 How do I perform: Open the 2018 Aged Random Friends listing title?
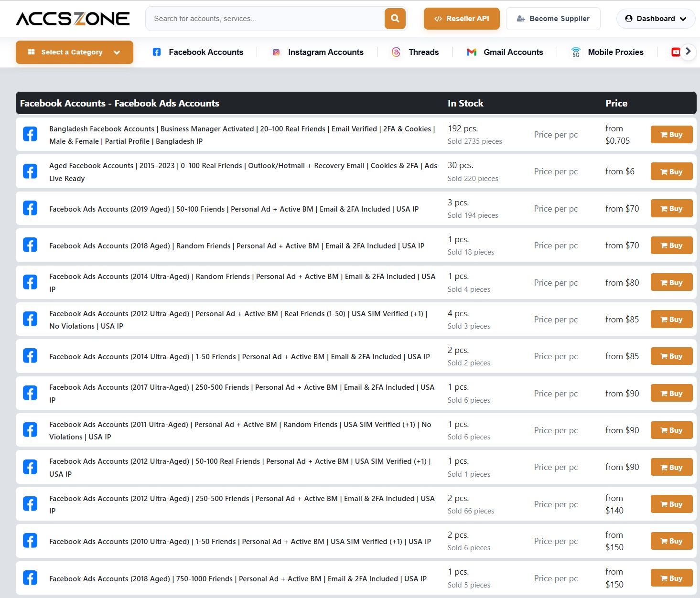237,246
